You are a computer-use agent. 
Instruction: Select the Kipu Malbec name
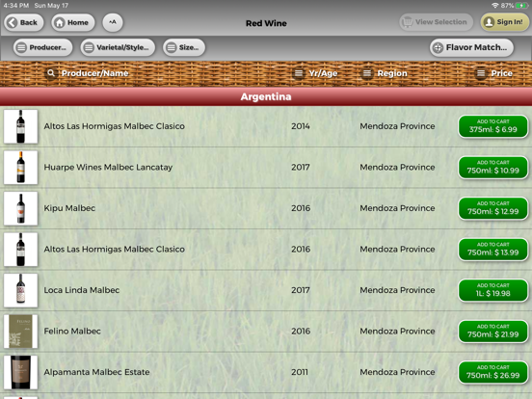point(69,208)
